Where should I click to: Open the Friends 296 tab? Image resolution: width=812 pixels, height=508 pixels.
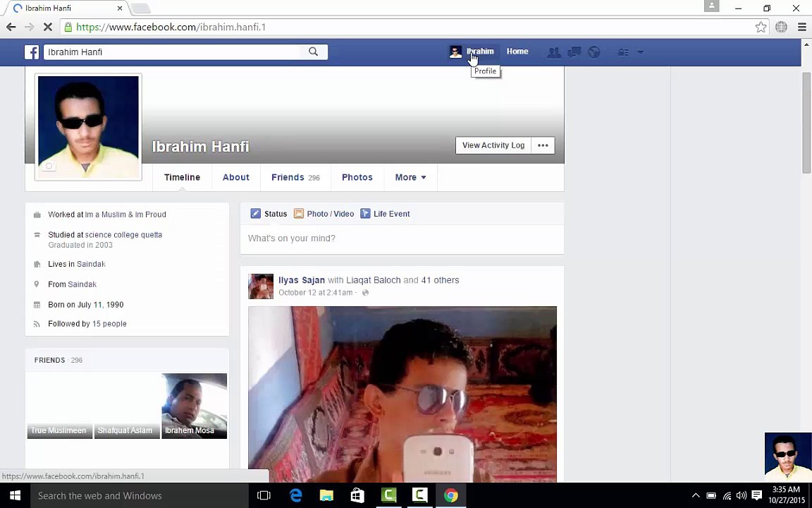(296, 177)
